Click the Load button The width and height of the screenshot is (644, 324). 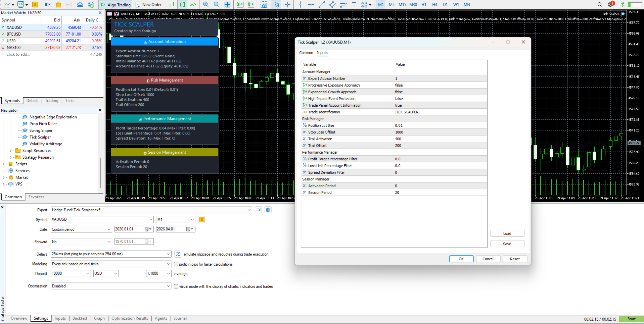coord(507,233)
